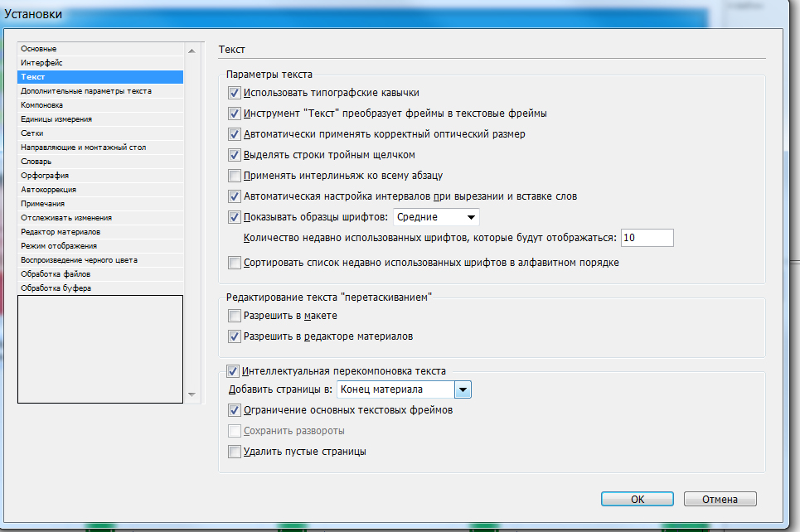The image size is (800, 532).
Task: Uncheck Автоматически применять корректный оптический размер
Action: [x=234, y=134]
